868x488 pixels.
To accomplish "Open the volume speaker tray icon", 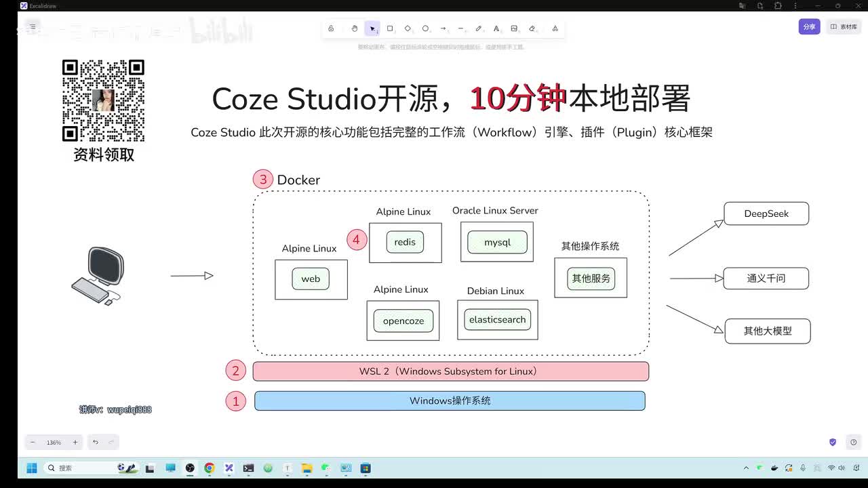I will click(x=842, y=468).
